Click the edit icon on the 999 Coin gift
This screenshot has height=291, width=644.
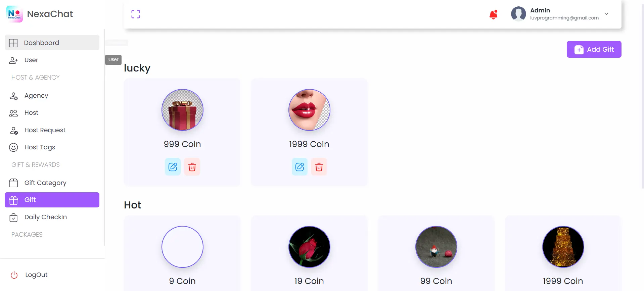[172, 166]
